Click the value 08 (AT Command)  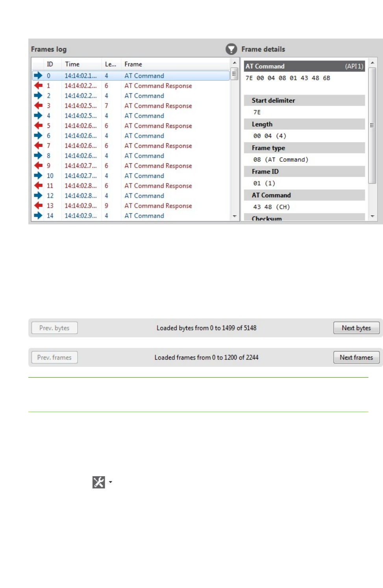click(281, 159)
